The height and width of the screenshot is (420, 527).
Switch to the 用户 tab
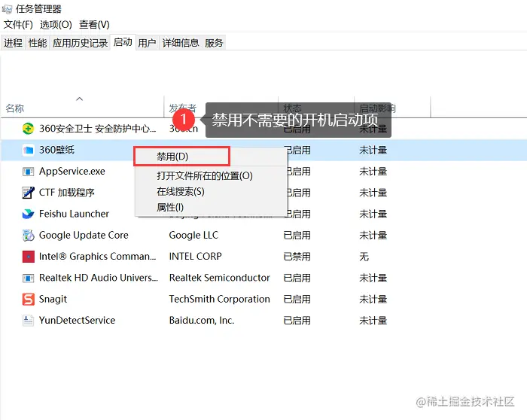tap(147, 43)
